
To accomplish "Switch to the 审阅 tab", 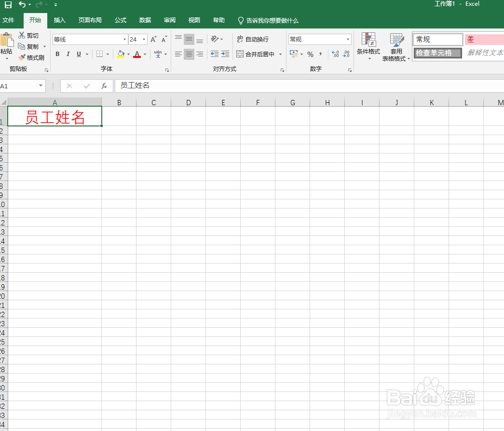I will pos(170,20).
